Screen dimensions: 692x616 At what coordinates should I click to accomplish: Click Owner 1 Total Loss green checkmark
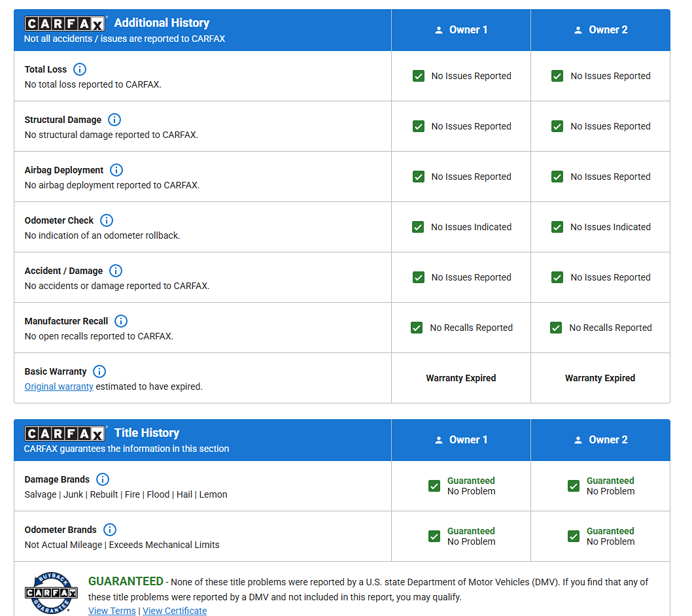419,76
